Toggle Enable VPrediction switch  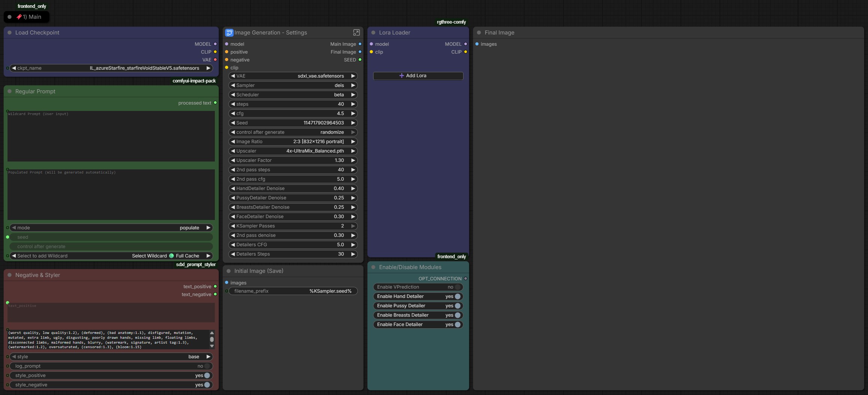point(457,287)
